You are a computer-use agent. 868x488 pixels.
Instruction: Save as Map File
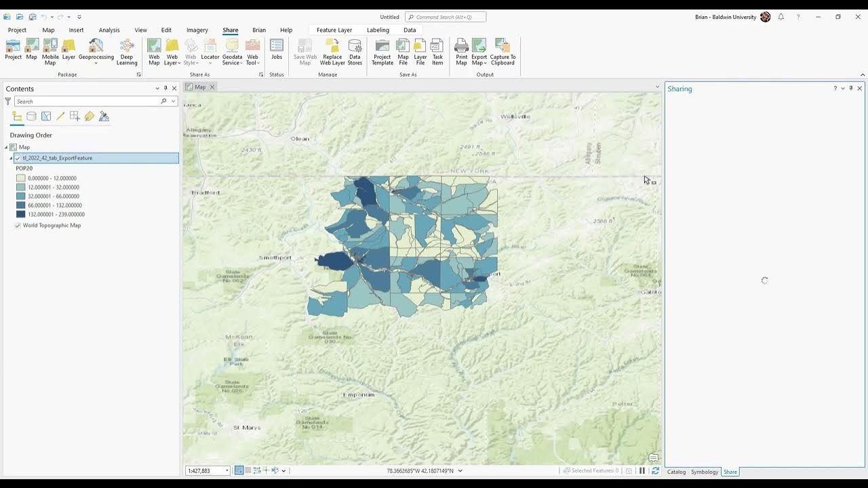(403, 52)
